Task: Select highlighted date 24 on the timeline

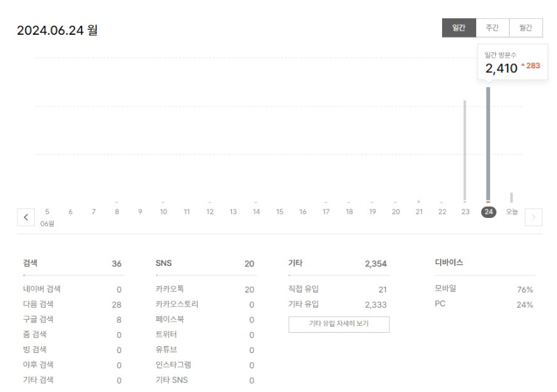Action: tap(489, 212)
